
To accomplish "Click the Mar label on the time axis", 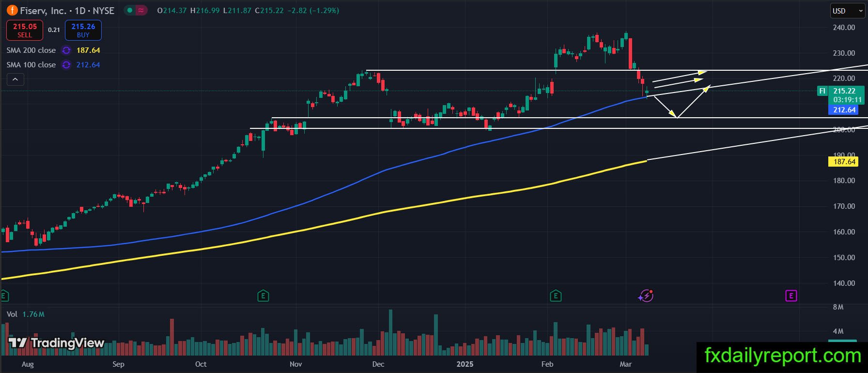I will click(626, 364).
